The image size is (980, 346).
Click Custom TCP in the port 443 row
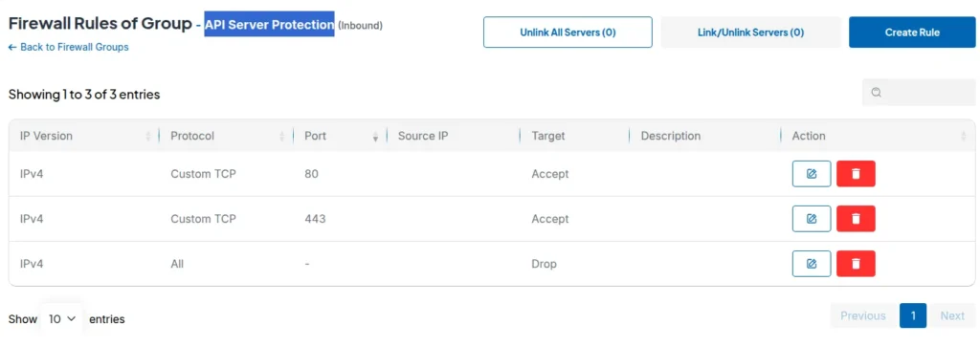point(203,219)
